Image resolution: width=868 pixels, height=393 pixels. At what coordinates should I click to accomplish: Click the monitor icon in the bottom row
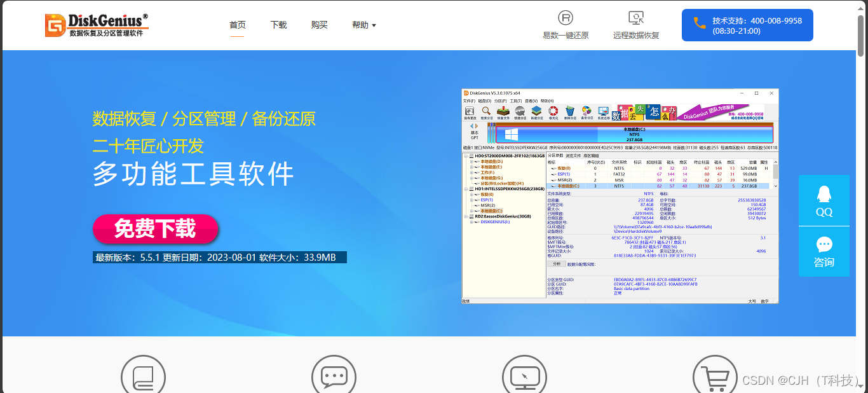pos(524,376)
